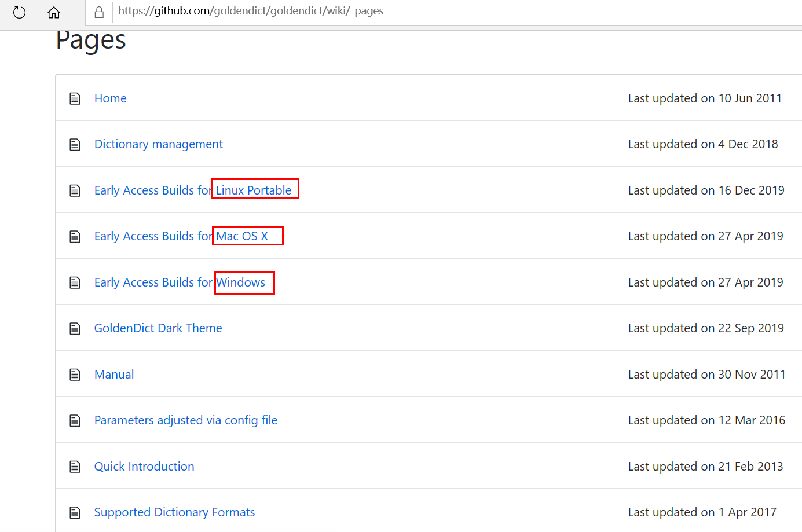Click the text 'Last updated on 21 Feb 2013'
Image resolution: width=802 pixels, height=532 pixels.
[706, 467]
